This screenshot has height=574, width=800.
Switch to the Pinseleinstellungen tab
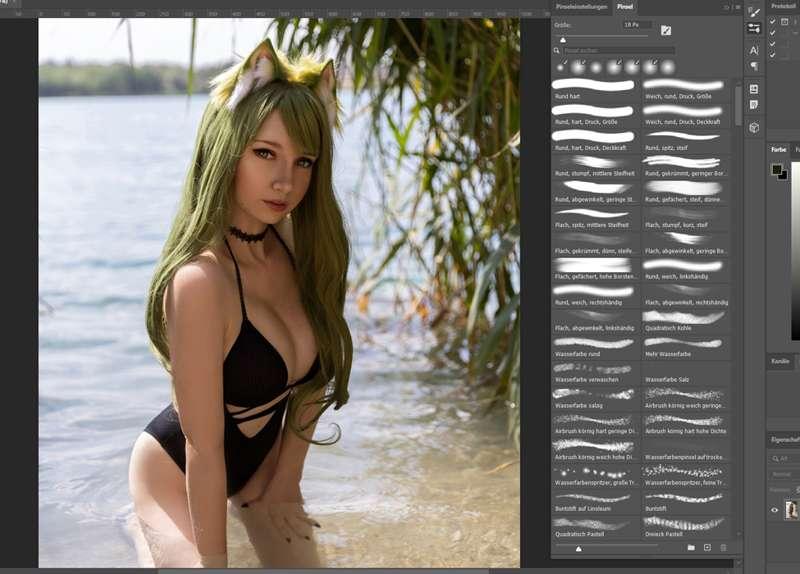tap(582, 7)
